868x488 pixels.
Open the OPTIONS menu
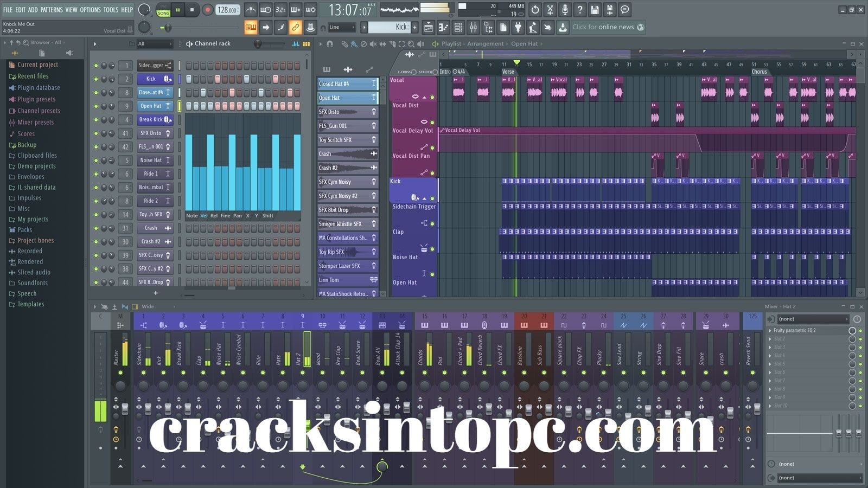91,10
